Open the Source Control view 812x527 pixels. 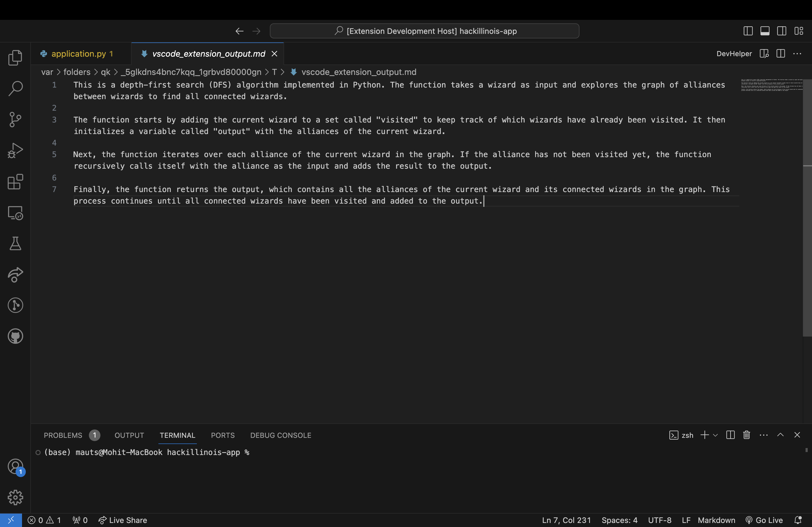15,120
